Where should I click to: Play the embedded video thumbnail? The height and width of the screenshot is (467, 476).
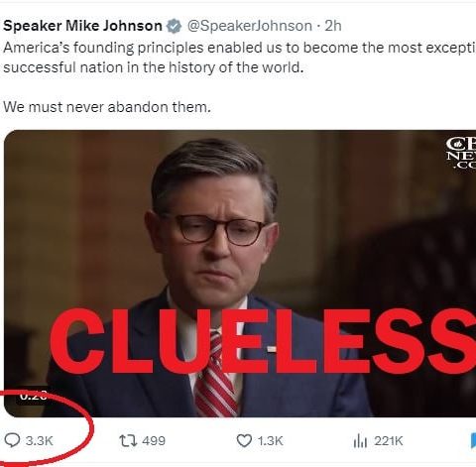pyautogui.click(x=240, y=274)
